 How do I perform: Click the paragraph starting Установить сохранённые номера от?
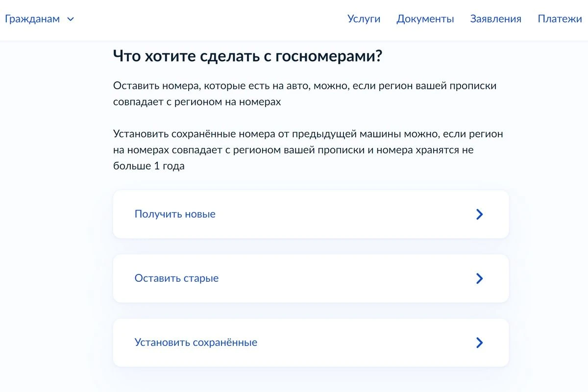click(x=308, y=150)
